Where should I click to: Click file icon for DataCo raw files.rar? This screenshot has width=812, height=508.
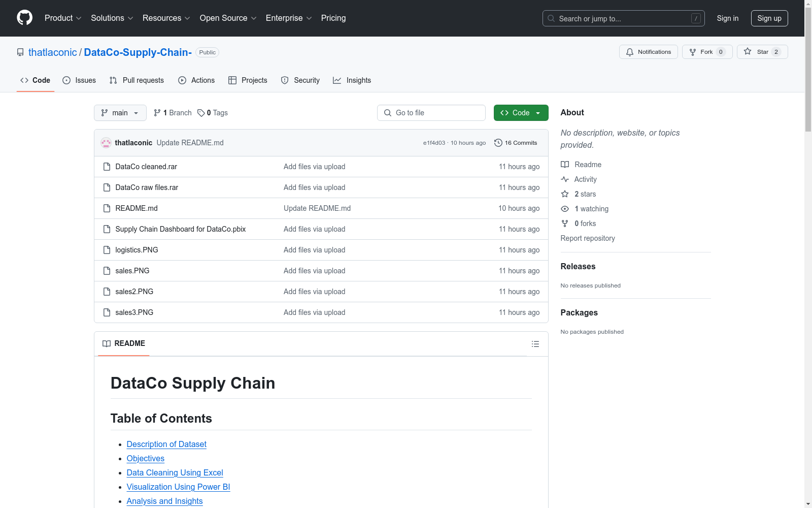(107, 187)
